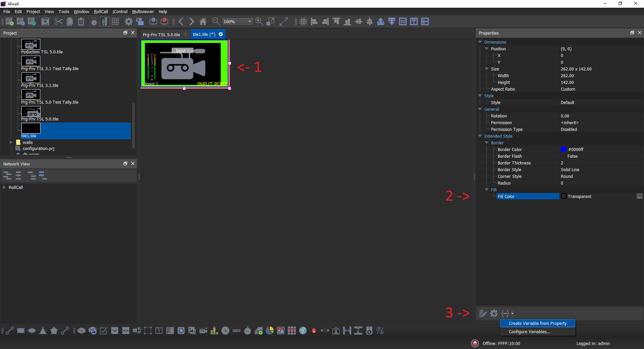The height and width of the screenshot is (349, 644).
Task: Click the blue bring-to-front arrow icon
Action: pos(381,21)
